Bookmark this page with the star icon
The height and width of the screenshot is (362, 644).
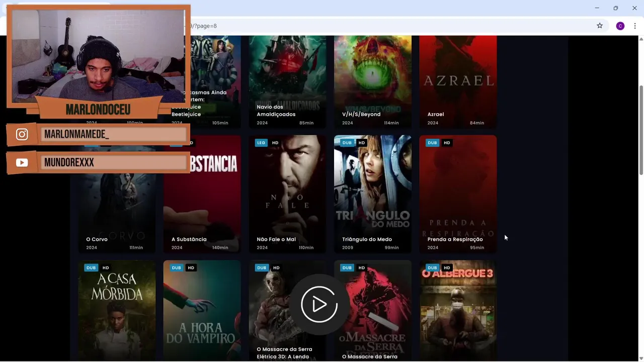[x=600, y=26]
